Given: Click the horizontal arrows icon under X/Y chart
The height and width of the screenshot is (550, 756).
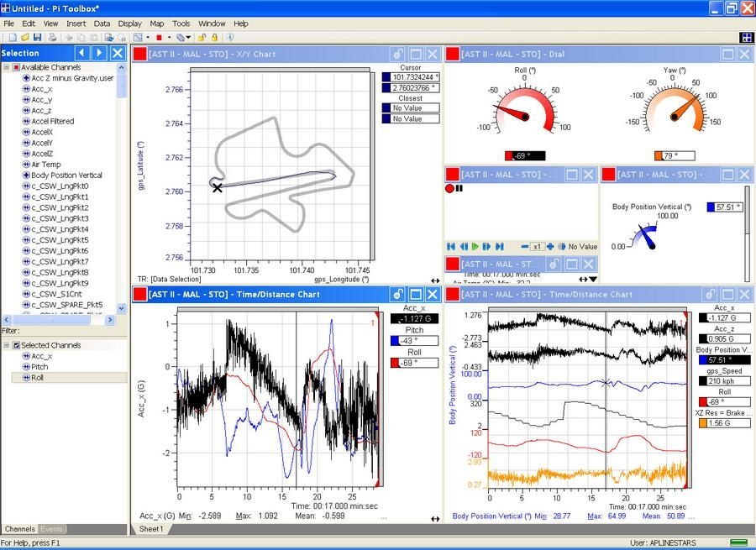Looking at the screenshot, I should [x=435, y=280].
